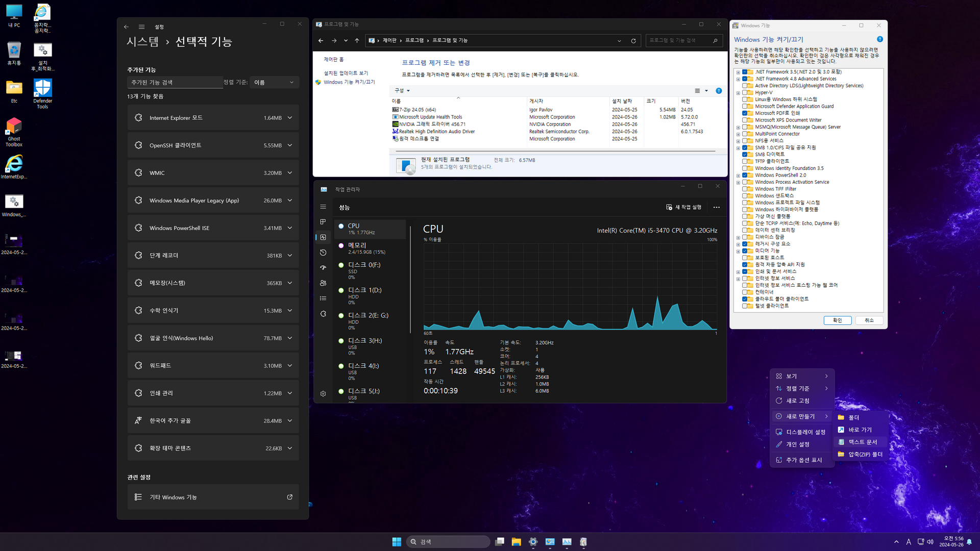
Task: Click refresh icon in Programs and Features
Action: point(633,41)
